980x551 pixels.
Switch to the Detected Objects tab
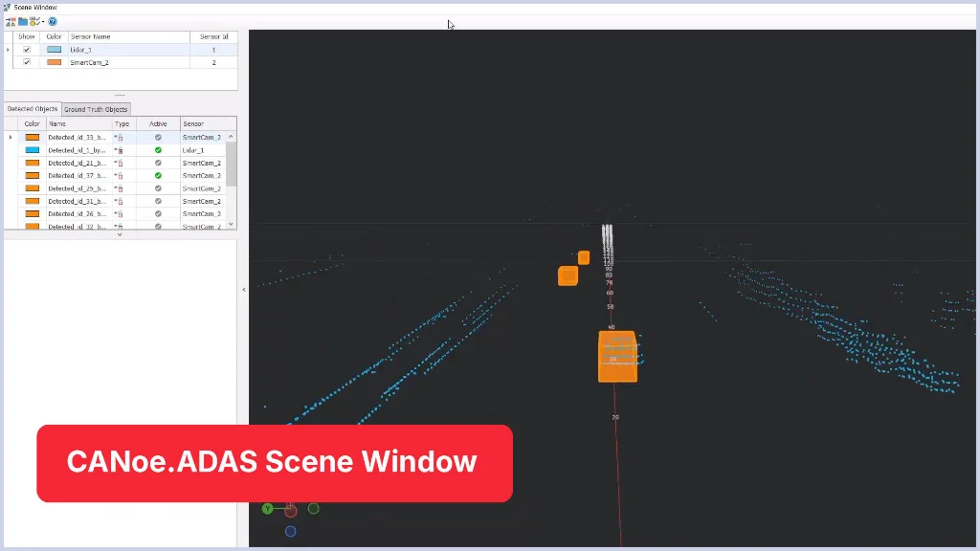click(x=33, y=109)
